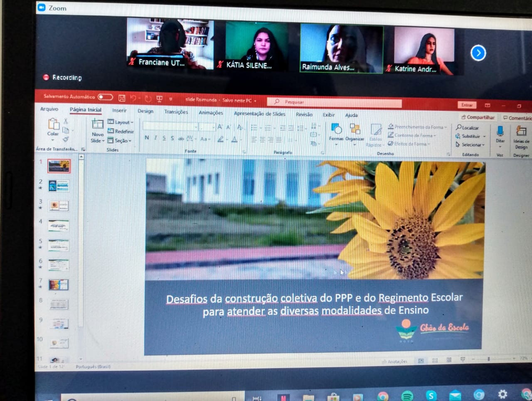The image size is (532, 401).
Task: Click the Organizar arrange icon
Action: click(x=355, y=129)
